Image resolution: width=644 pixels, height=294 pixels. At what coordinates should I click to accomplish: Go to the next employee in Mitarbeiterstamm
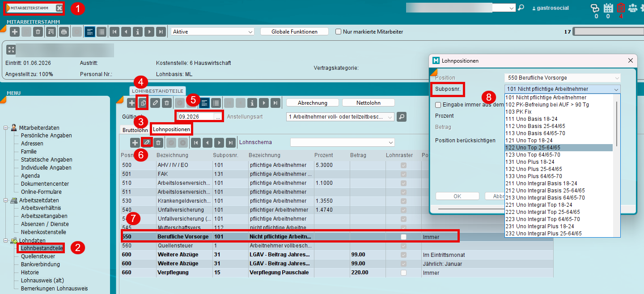[150, 32]
